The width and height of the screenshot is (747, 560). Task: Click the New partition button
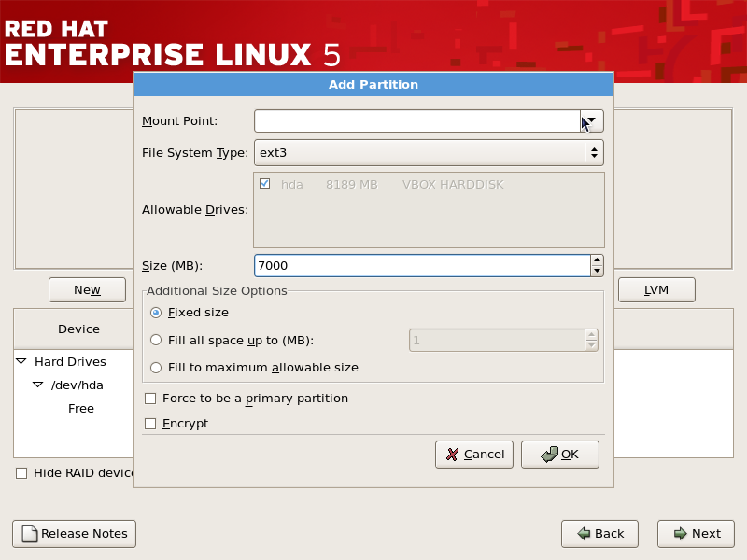tap(87, 289)
